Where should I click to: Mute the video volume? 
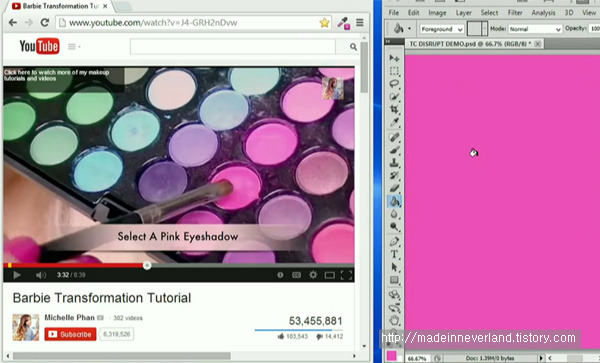[x=41, y=275]
